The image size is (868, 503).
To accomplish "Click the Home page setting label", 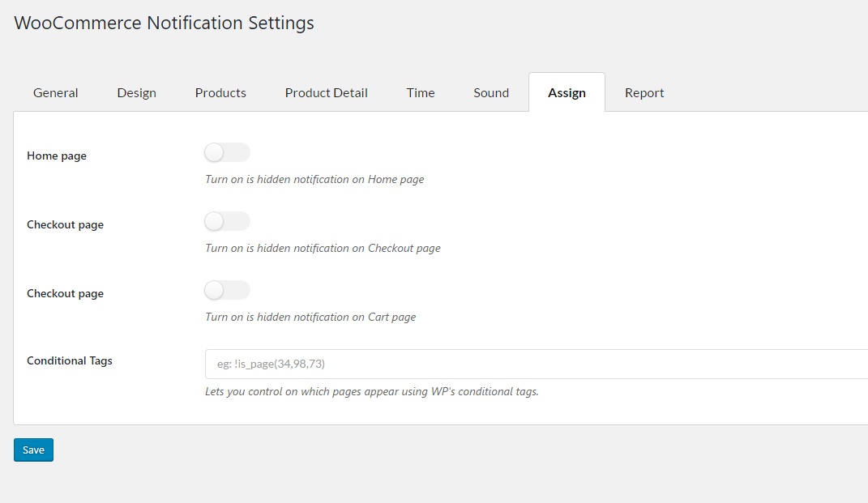I will pos(56,156).
